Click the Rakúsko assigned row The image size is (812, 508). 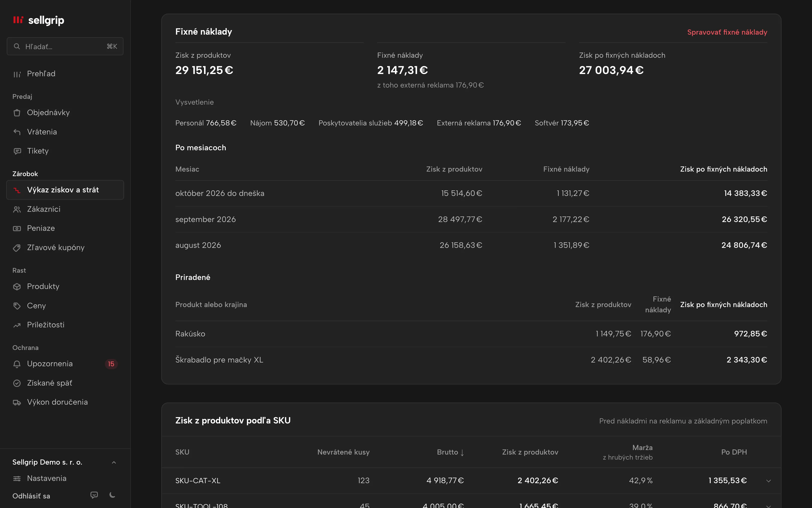pyautogui.click(x=471, y=334)
